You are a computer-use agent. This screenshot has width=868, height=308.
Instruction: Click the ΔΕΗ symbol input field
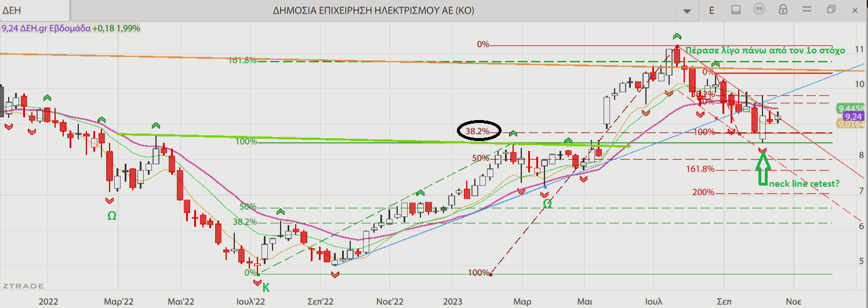[35, 10]
